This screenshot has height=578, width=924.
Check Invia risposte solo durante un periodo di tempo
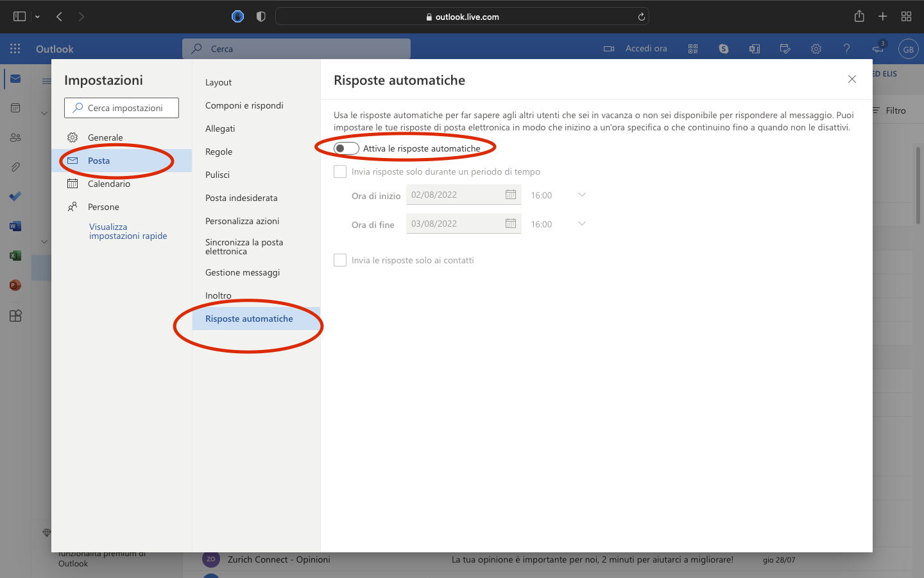click(339, 171)
